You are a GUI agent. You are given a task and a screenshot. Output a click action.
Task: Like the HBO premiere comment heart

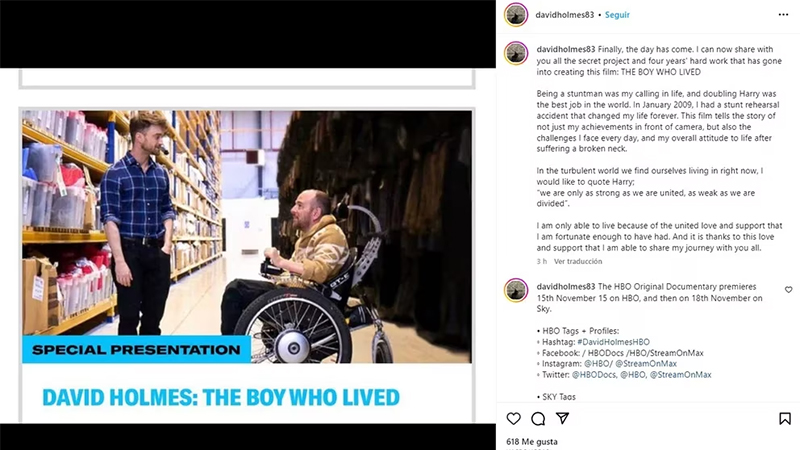(788, 290)
